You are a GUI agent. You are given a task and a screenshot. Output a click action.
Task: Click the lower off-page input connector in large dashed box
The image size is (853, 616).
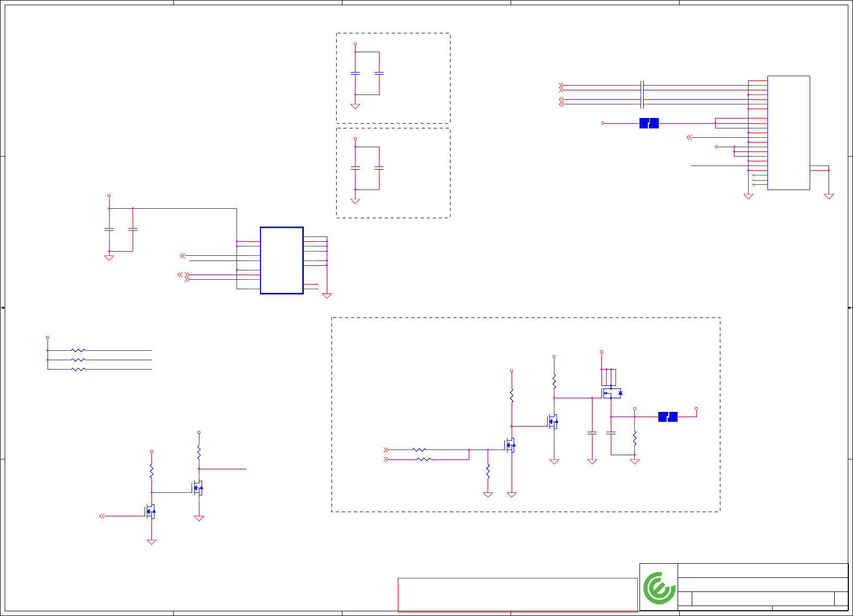[386, 459]
